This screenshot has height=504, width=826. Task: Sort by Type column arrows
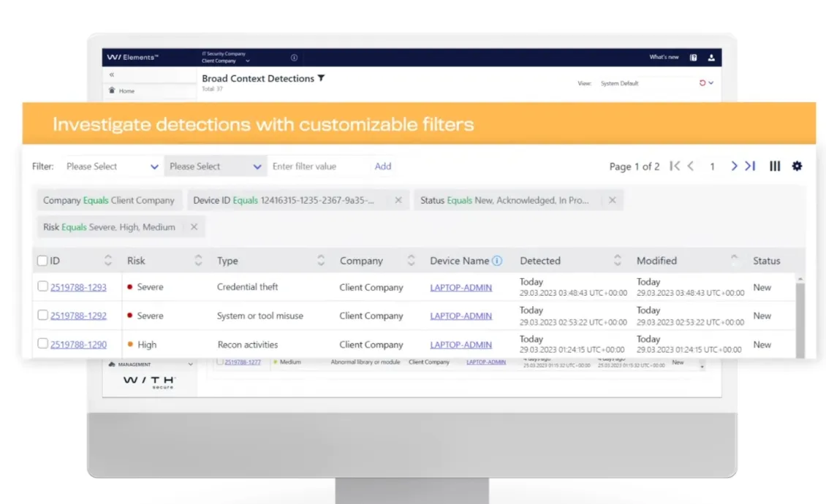point(321,260)
